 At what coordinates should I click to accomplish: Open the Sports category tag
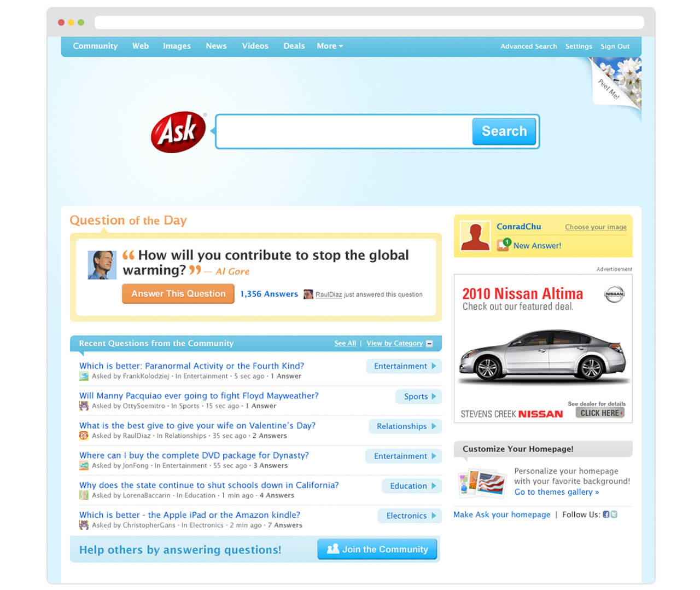pos(419,396)
